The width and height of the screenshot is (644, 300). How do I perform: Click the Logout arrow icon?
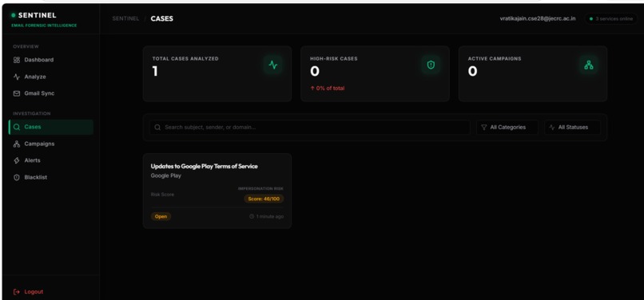[x=17, y=292]
